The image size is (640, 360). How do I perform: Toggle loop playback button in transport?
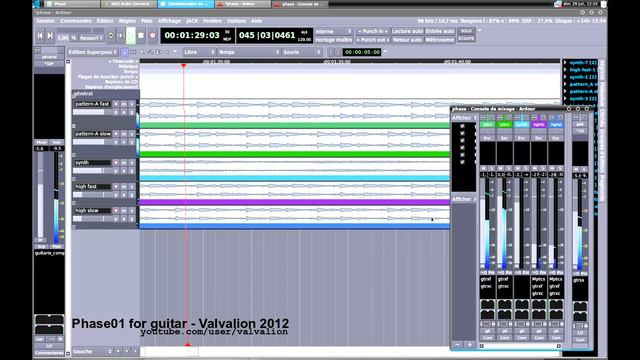111,36
